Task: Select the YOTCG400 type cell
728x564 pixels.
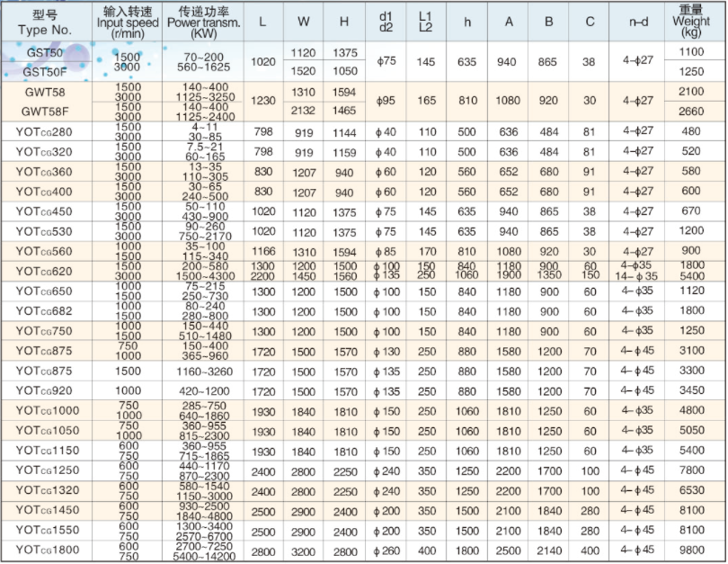Action: point(45,192)
